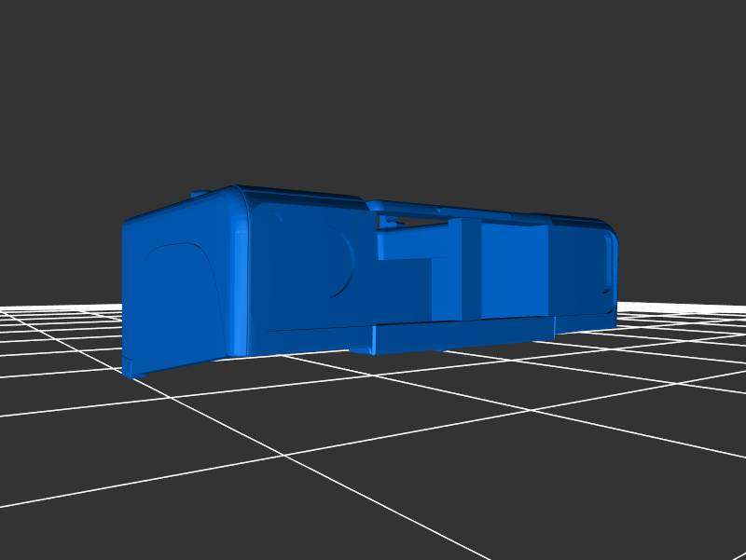
Task: Select the raised rectangular block right of pillar
Action: (x=515, y=272)
